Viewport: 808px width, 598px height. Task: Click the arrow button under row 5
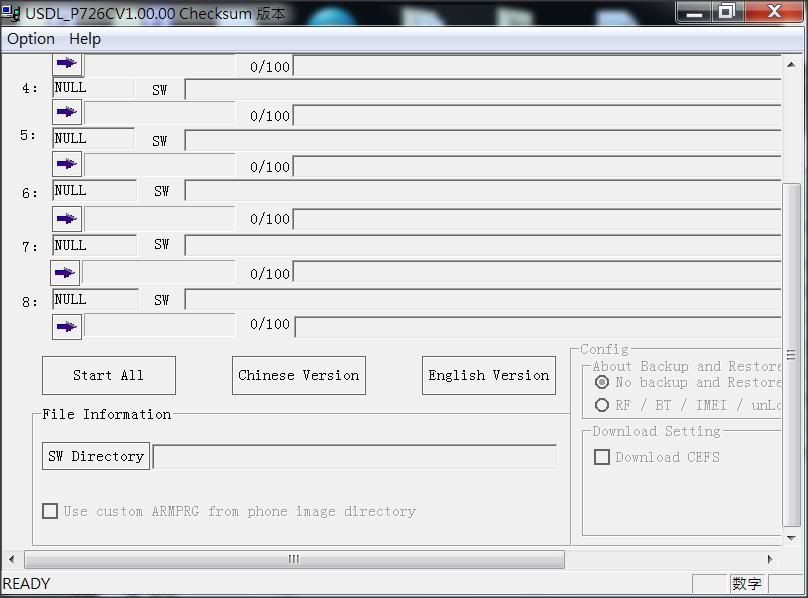pos(67,164)
